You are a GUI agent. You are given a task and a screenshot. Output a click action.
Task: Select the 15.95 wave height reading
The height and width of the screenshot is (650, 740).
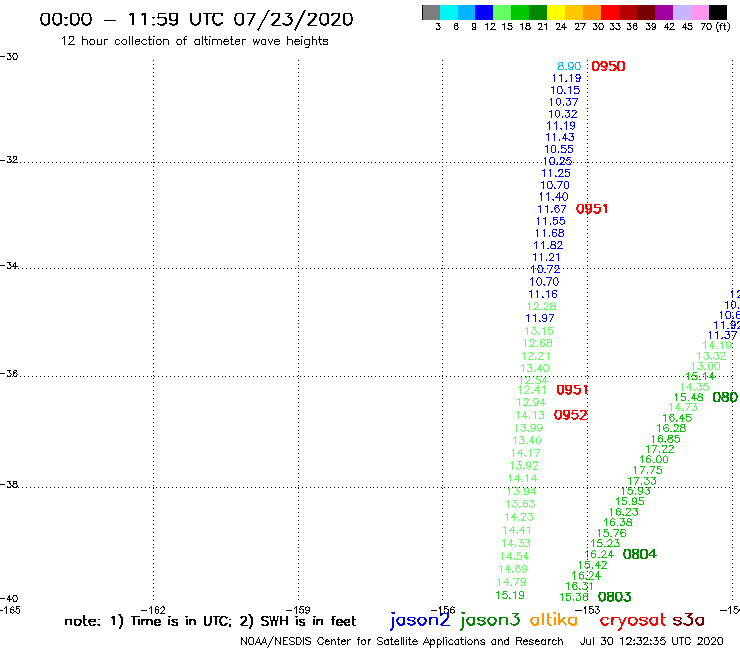click(630, 502)
